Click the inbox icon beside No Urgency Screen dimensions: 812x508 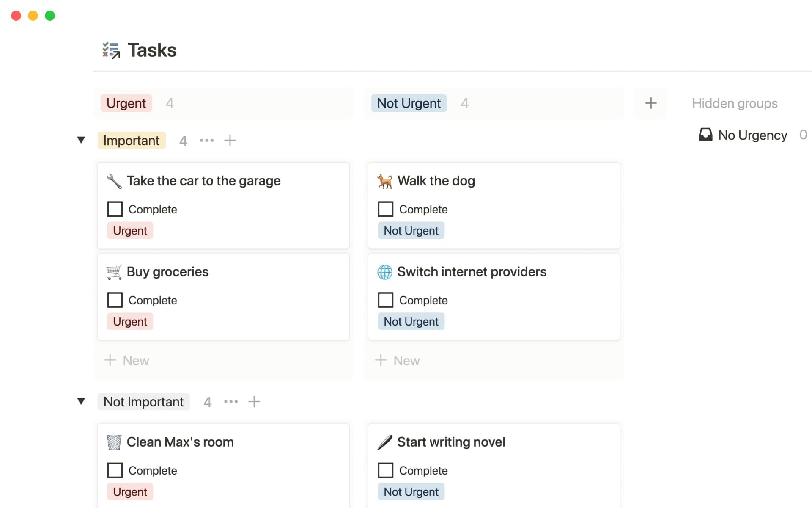click(x=705, y=135)
